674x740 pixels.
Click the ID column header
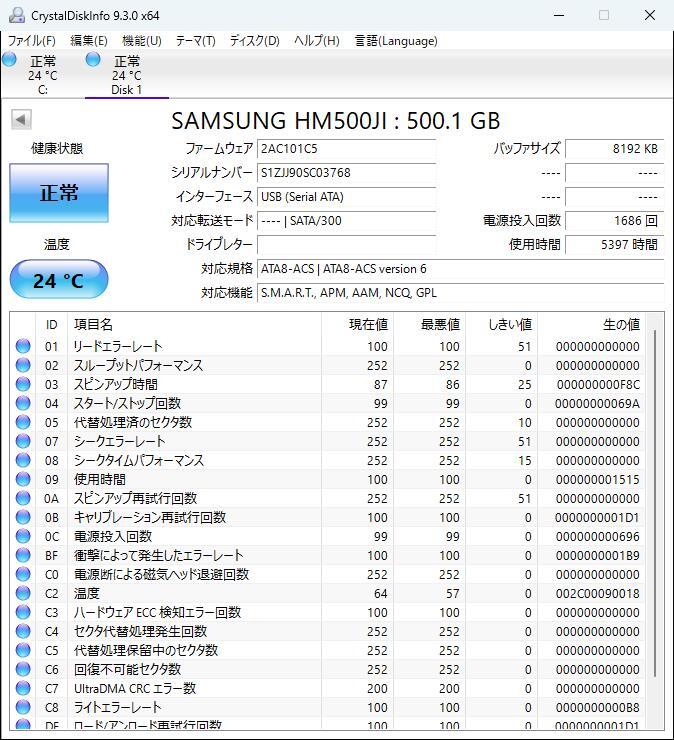coord(51,325)
